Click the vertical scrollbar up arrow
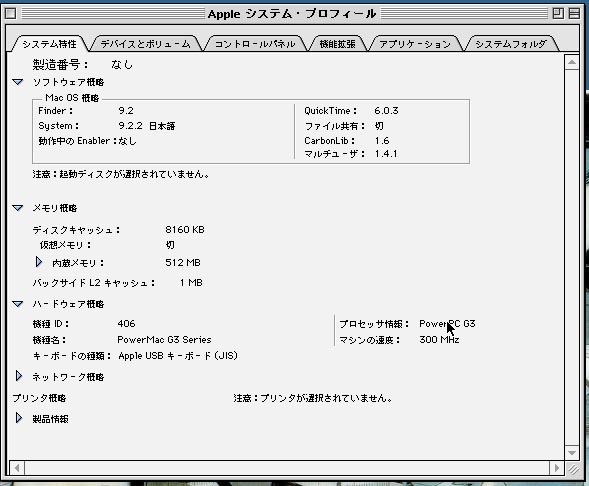 click(x=572, y=62)
